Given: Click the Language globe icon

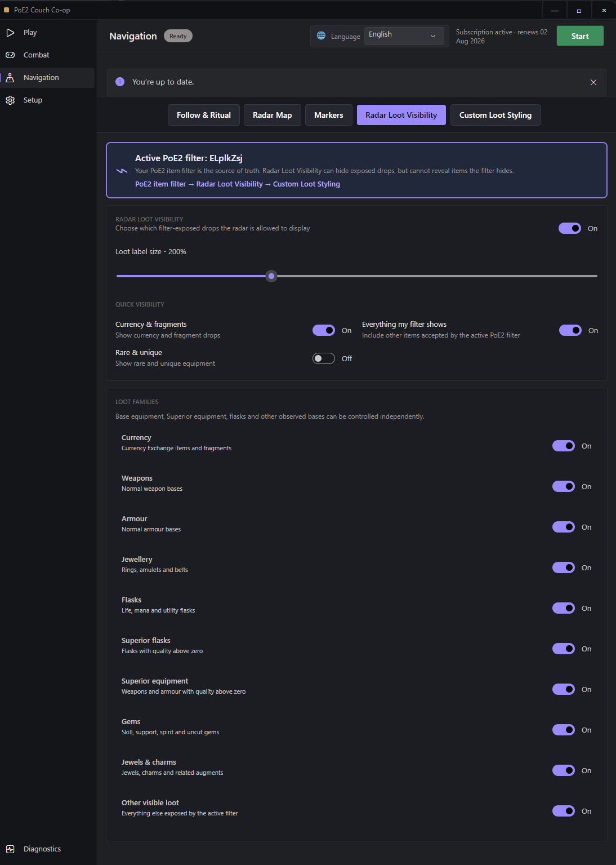Looking at the screenshot, I should point(321,36).
